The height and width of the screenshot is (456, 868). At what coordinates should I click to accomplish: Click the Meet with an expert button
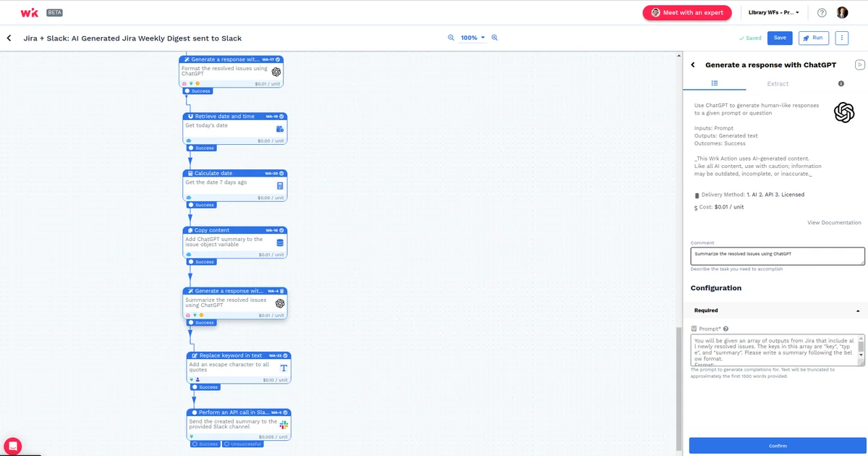point(687,12)
